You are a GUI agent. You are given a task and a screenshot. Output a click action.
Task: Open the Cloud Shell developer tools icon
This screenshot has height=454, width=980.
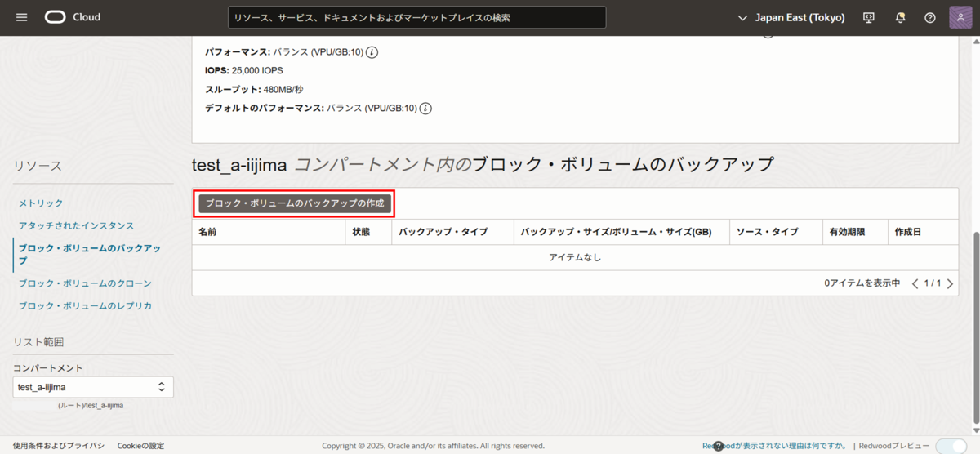pos(869,17)
